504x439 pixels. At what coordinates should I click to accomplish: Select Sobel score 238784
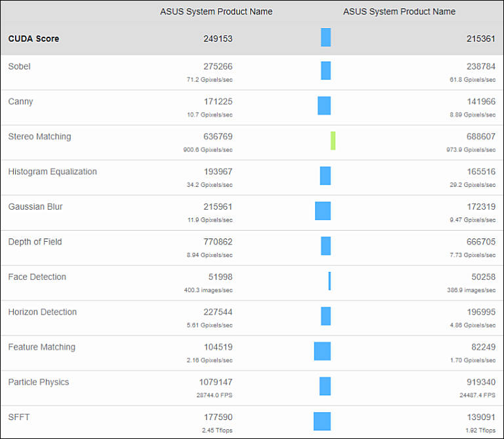pos(481,67)
